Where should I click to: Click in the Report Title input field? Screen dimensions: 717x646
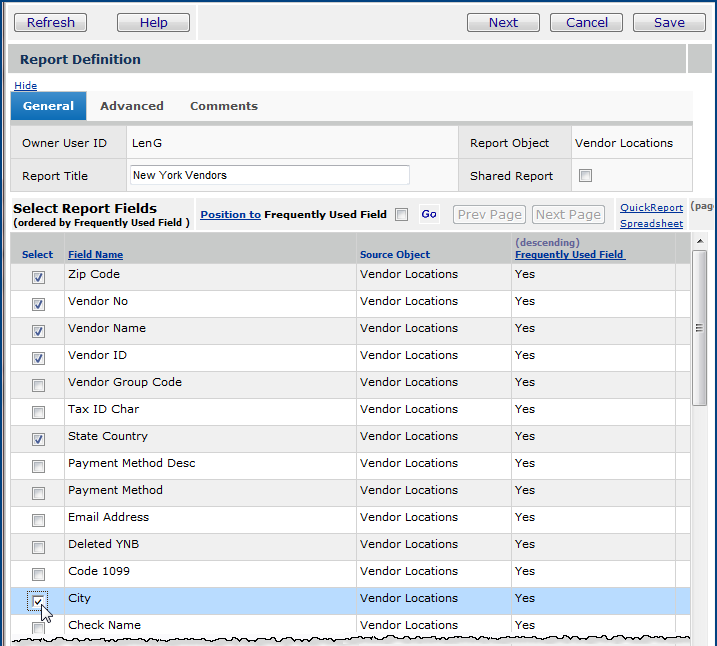[x=270, y=175]
